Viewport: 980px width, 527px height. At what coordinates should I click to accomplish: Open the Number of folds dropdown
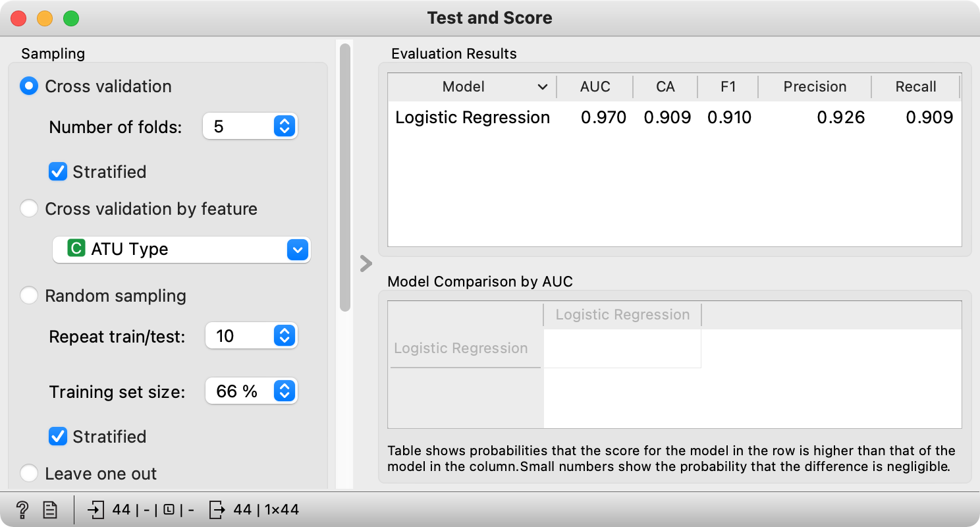click(x=250, y=126)
